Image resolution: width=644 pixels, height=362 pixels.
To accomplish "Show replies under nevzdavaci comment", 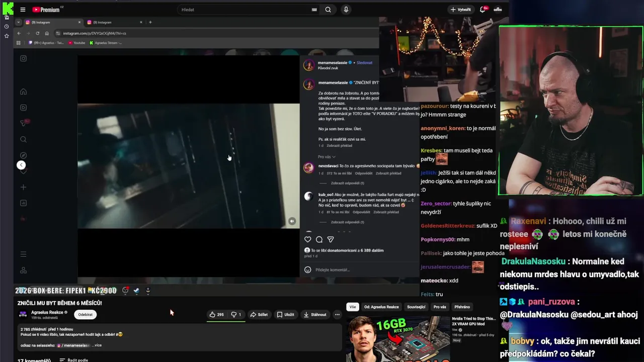I will [347, 183].
